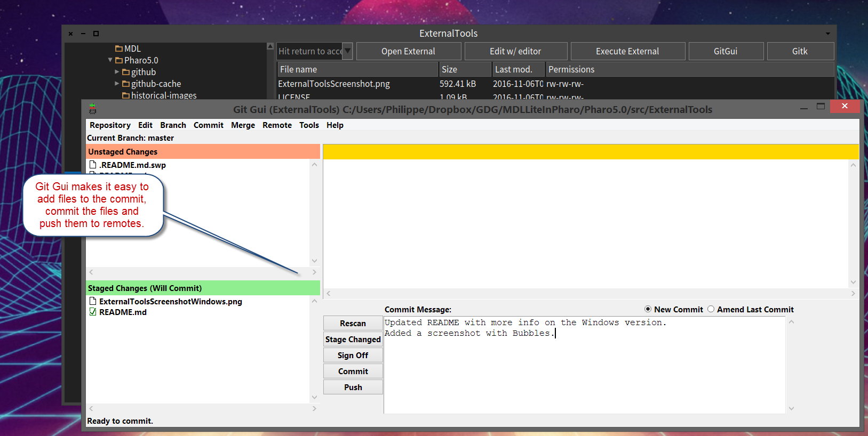Click inside the commit message text area
Image resolution: width=868 pixels, height=436 pixels.
[x=585, y=365]
